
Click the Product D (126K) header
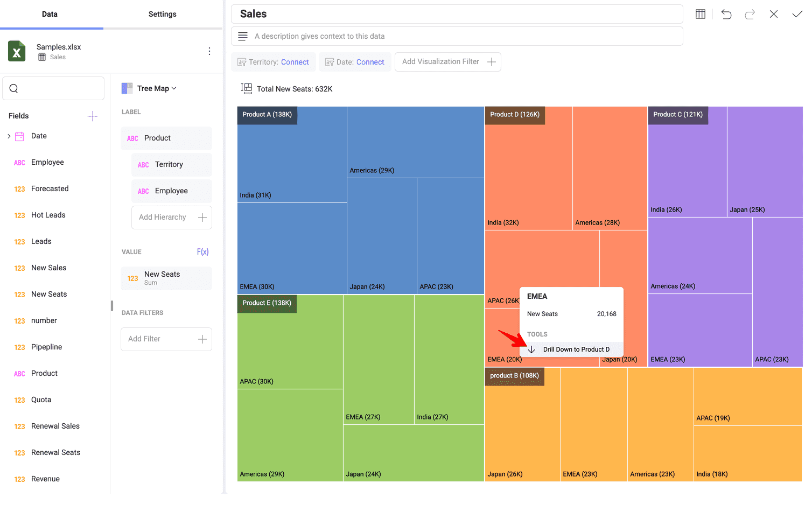point(515,115)
